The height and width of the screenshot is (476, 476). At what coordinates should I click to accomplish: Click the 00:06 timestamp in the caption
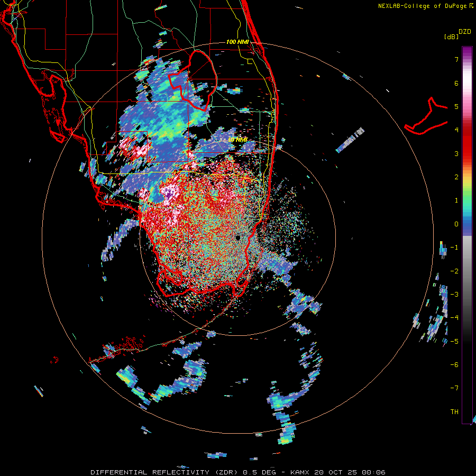coord(374,472)
